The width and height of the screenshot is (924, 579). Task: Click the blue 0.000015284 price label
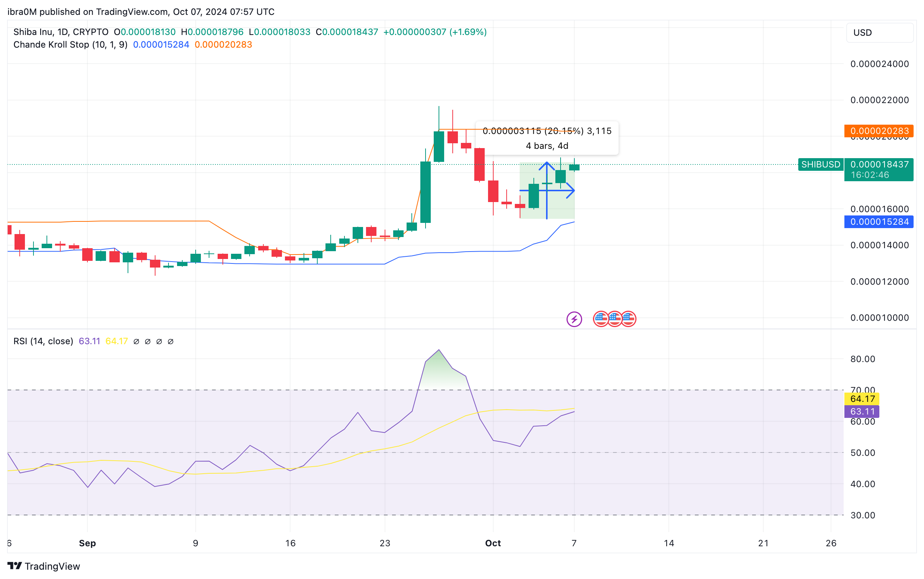pyautogui.click(x=879, y=222)
